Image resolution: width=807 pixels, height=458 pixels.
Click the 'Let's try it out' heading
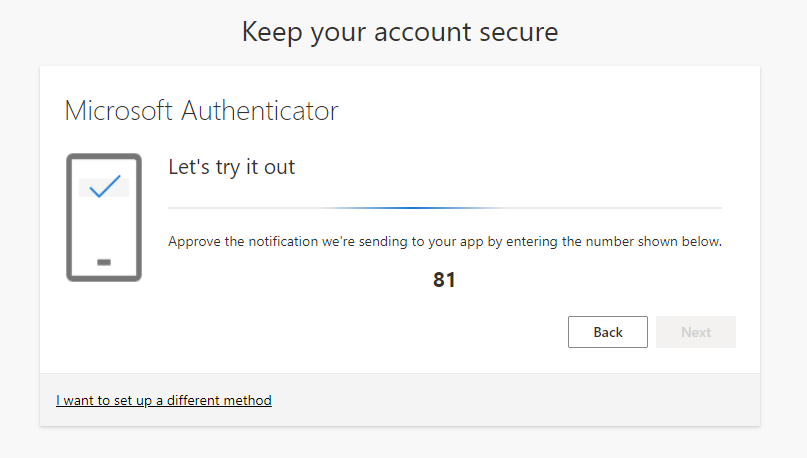[x=232, y=167]
